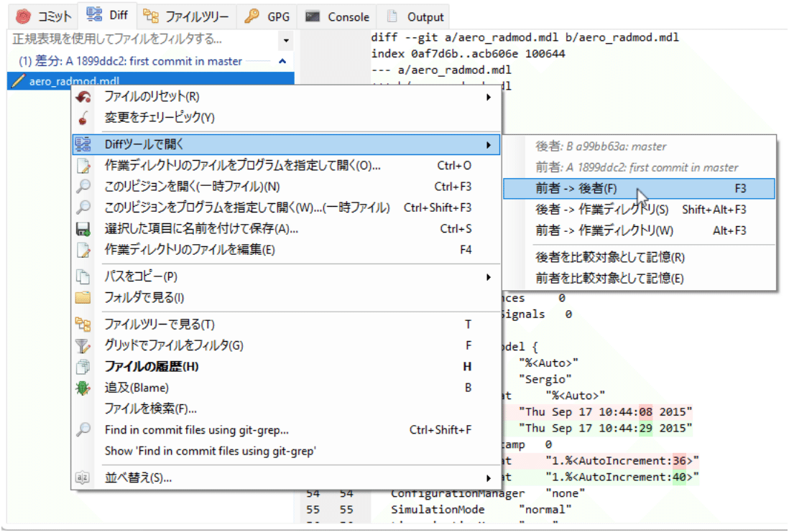The width and height of the screenshot is (789, 532).
Task: Click the a-z sort icon for 並べ替え
Action: [83, 477]
